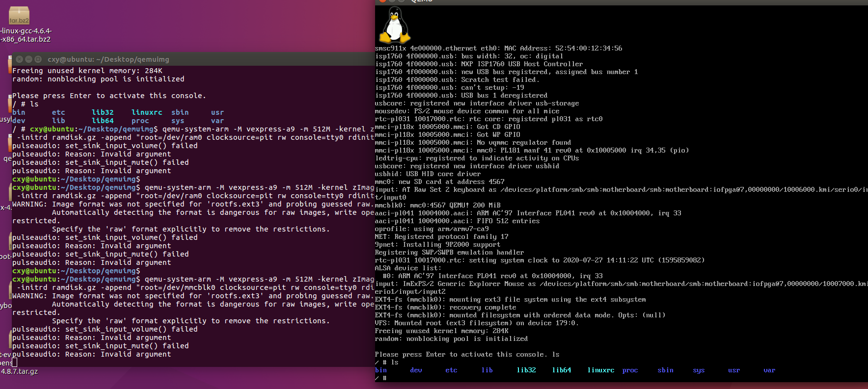This screenshot has height=389, width=868.
Task: Click 'sys' in the Ubuntu terminal listing
Action: [x=178, y=121]
